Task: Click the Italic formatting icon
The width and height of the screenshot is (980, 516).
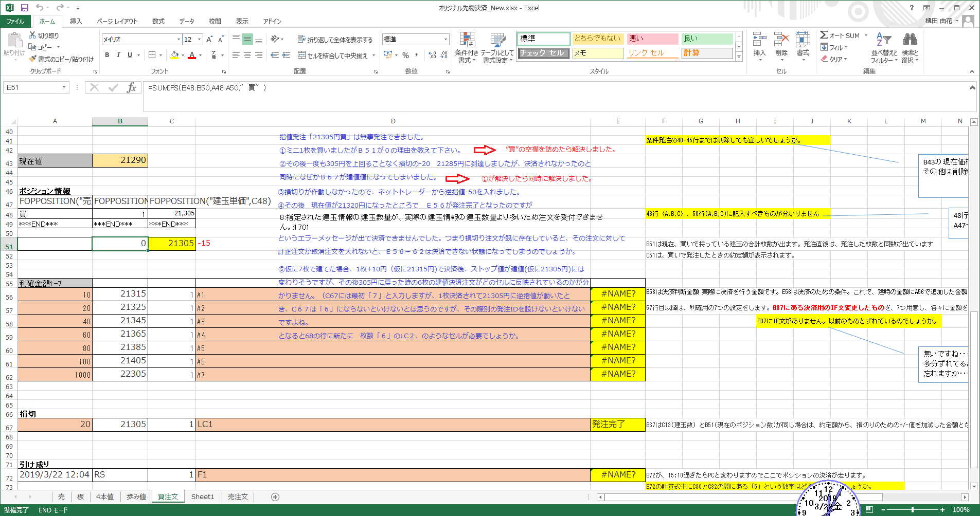Action: pos(118,55)
